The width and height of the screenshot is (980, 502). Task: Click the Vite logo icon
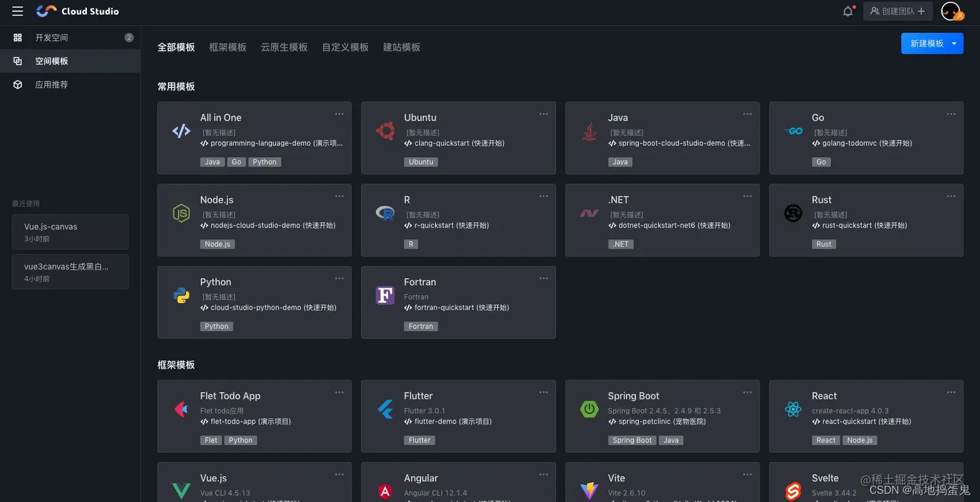(589, 492)
